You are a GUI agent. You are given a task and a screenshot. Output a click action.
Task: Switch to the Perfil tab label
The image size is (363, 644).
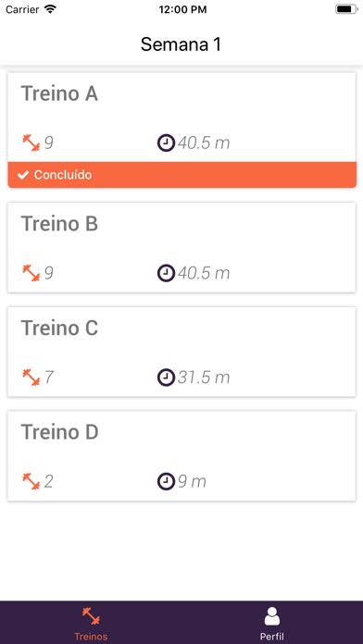point(271,637)
